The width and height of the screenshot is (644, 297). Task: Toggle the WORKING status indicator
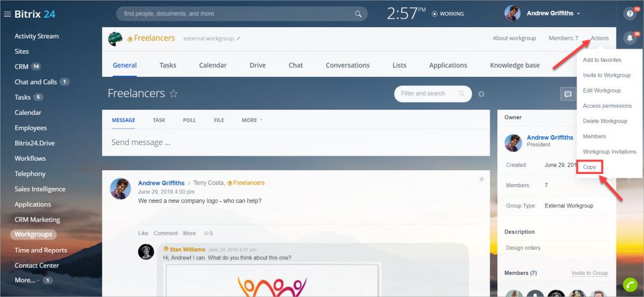click(448, 14)
